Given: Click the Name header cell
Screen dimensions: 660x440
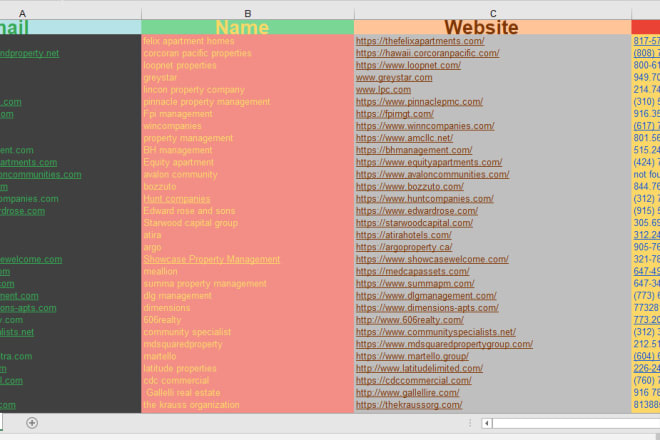Looking at the screenshot, I should [x=248, y=27].
